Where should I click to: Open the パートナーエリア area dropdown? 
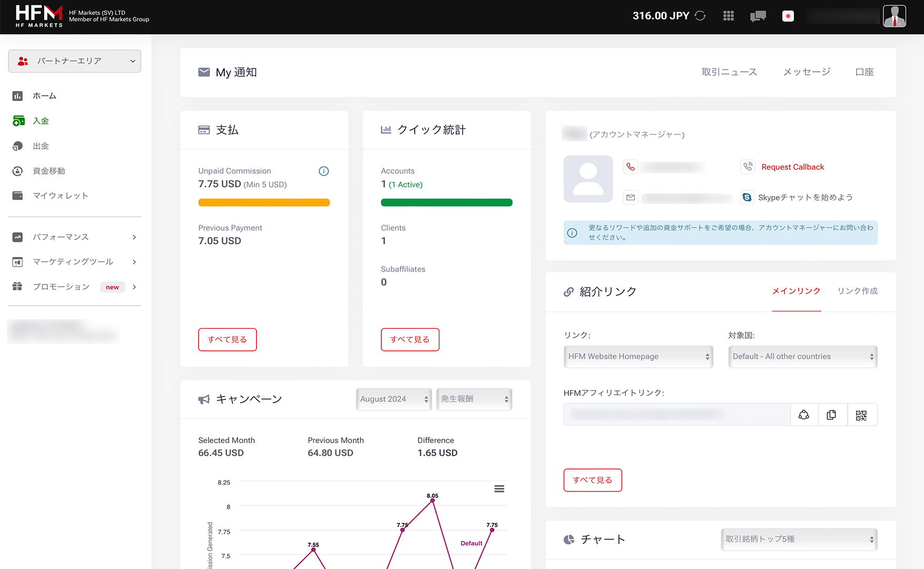pyautogui.click(x=75, y=61)
